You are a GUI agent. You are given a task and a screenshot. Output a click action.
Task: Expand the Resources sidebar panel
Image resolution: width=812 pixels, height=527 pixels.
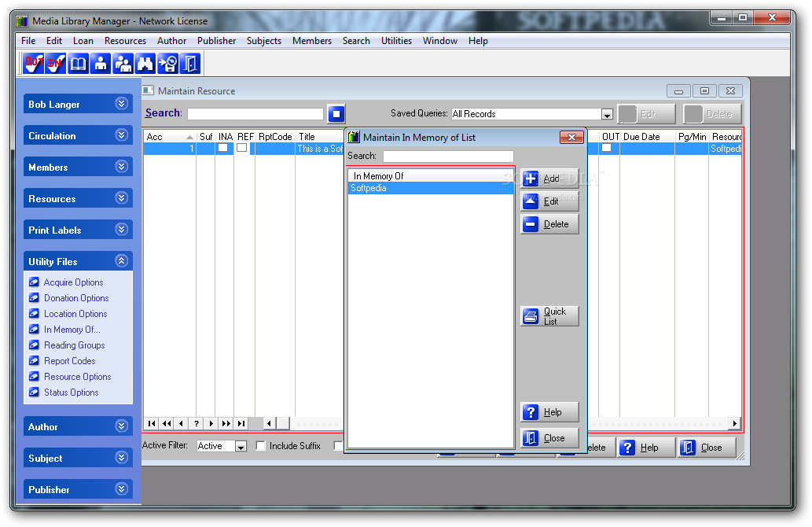click(x=122, y=198)
